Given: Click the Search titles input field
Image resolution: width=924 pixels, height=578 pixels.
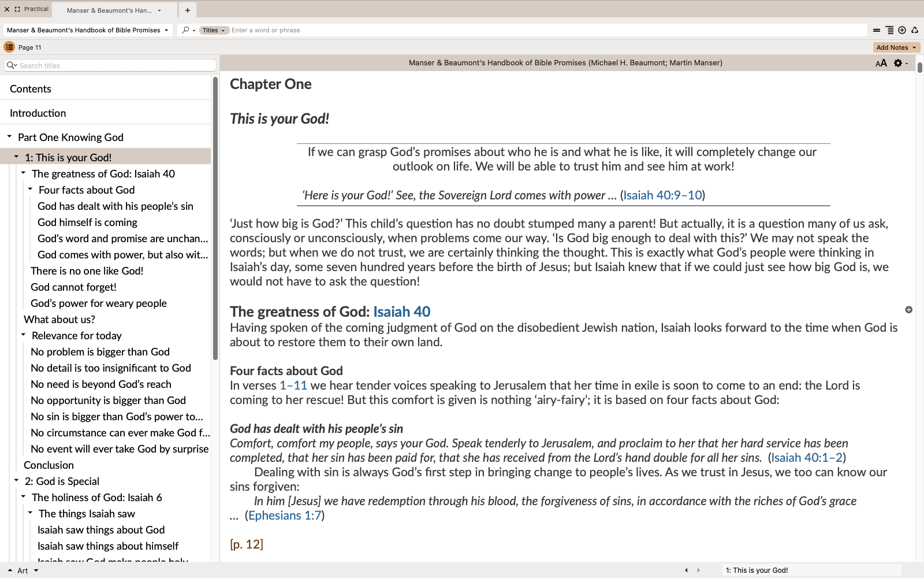Looking at the screenshot, I should (x=115, y=65).
